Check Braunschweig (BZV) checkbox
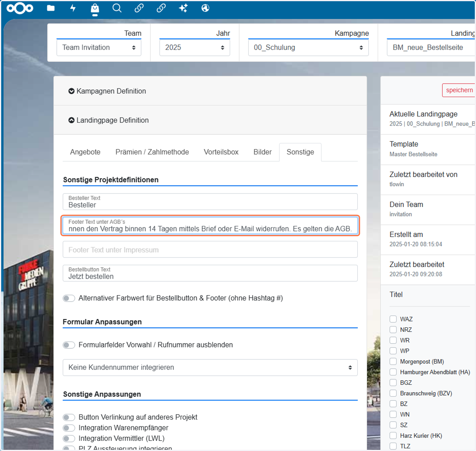Image resolution: width=476 pixels, height=451 pixels. (393, 393)
